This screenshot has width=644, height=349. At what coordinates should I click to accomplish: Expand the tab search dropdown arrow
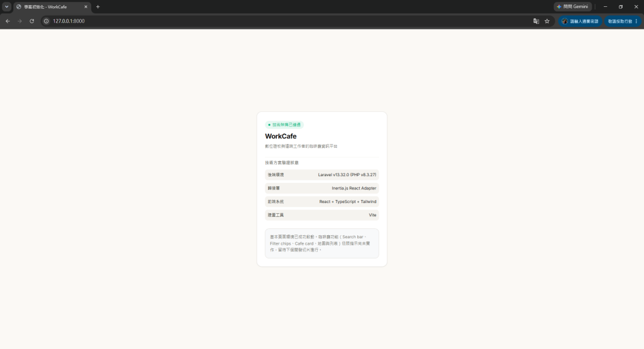tap(6, 6)
